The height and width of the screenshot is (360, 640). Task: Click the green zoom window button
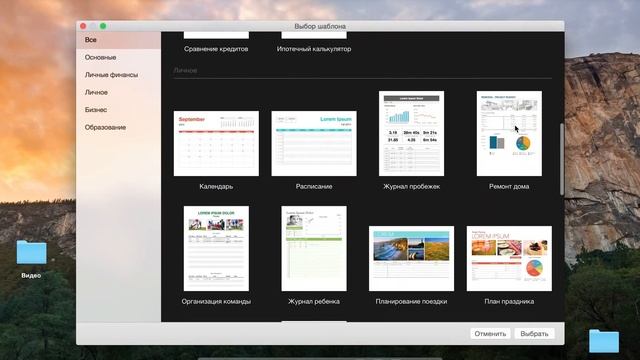tap(103, 26)
